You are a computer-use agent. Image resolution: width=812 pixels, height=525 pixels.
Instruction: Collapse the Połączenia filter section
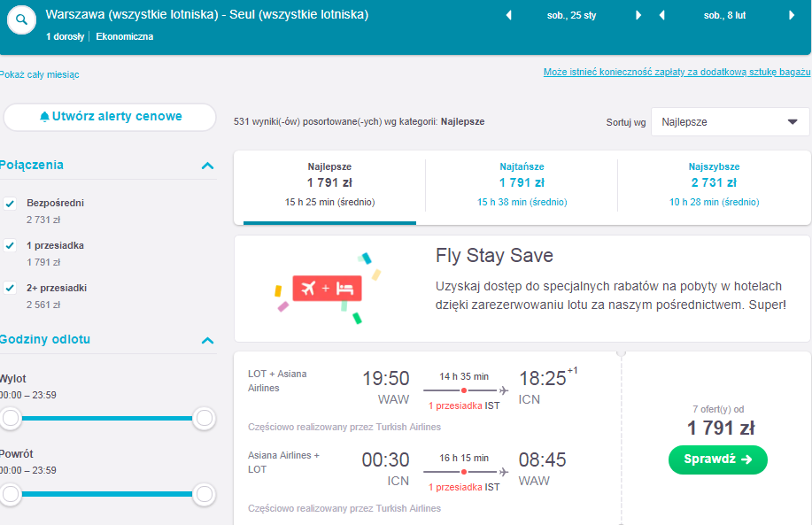(x=207, y=166)
